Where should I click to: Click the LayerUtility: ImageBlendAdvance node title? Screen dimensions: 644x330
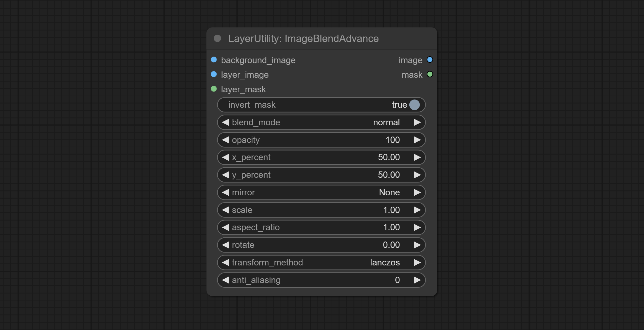tap(303, 38)
